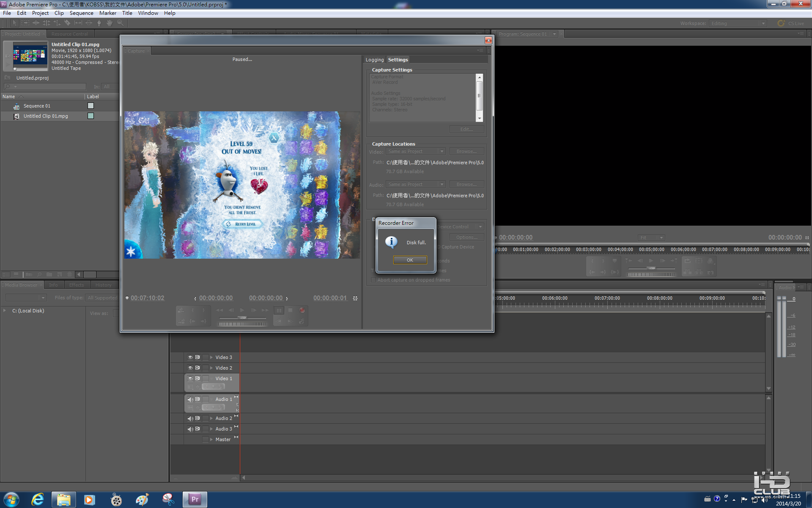Switch to the Logging tab
The height and width of the screenshot is (508, 812).
[x=374, y=60]
